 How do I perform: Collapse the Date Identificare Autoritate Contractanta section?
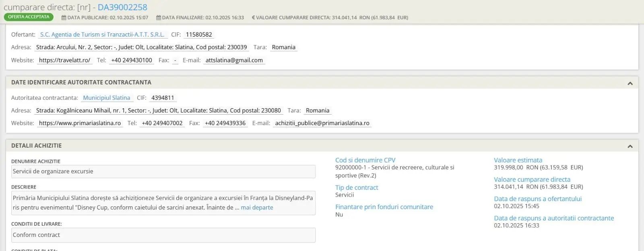coord(630,83)
